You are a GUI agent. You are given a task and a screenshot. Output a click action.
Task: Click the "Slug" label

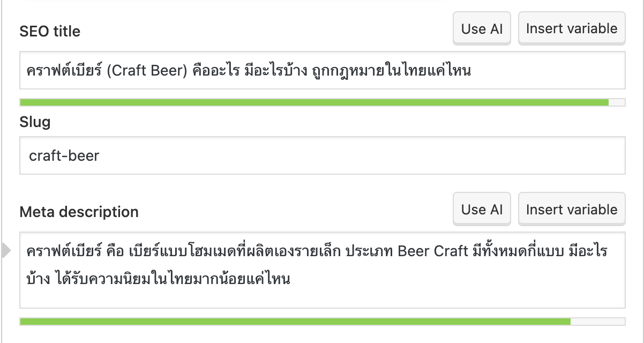35,122
